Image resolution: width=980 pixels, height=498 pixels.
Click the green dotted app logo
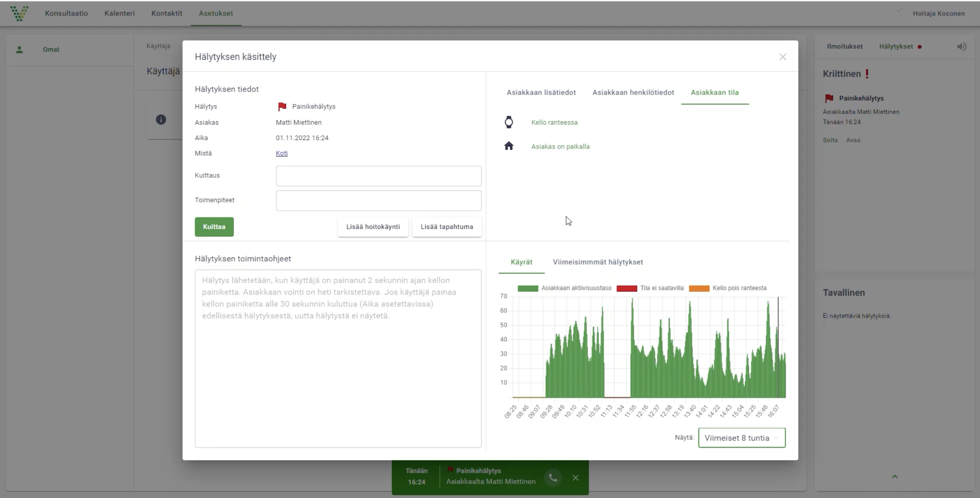19,13
